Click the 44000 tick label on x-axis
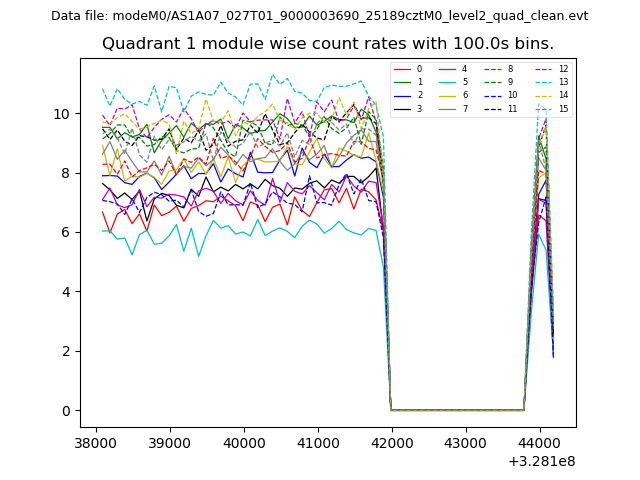Viewport: 640px width, 480px height. (x=539, y=442)
